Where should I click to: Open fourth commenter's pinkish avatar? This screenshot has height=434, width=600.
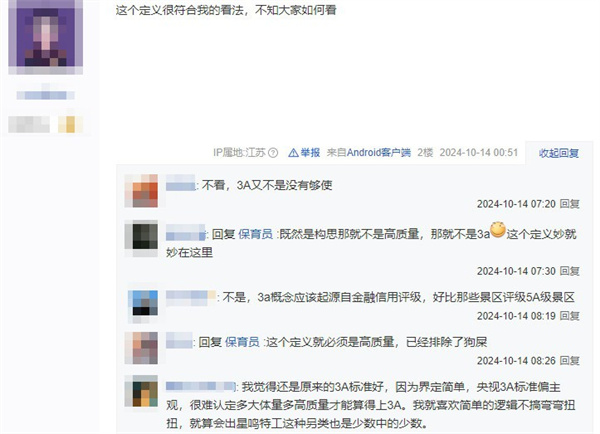click(141, 348)
